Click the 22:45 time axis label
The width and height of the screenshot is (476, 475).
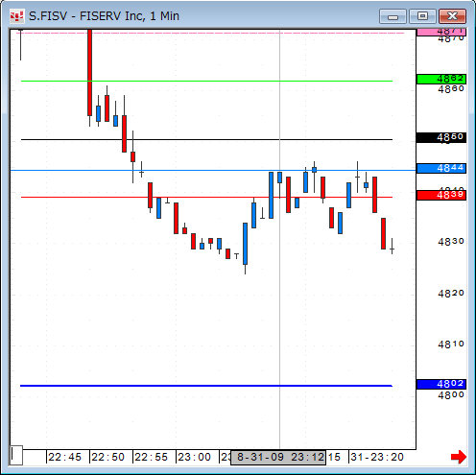click(65, 457)
